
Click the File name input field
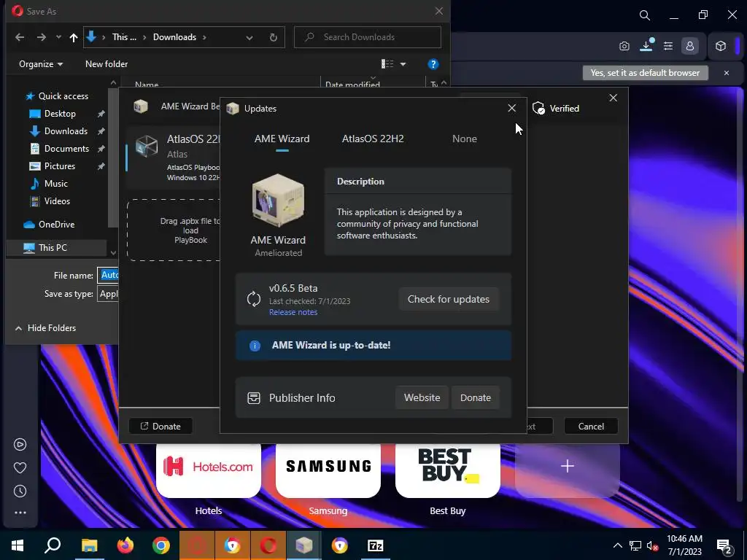pyautogui.click(x=108, y=275)
